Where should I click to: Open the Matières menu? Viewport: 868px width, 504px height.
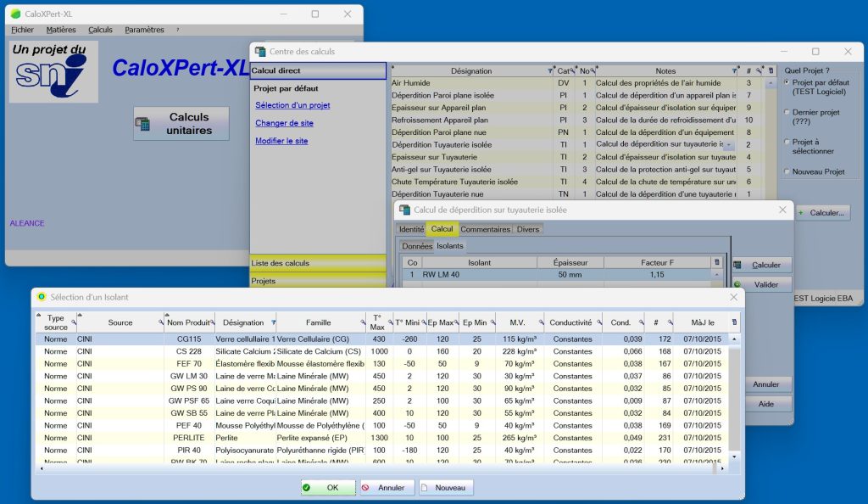(x=61, y=30)
